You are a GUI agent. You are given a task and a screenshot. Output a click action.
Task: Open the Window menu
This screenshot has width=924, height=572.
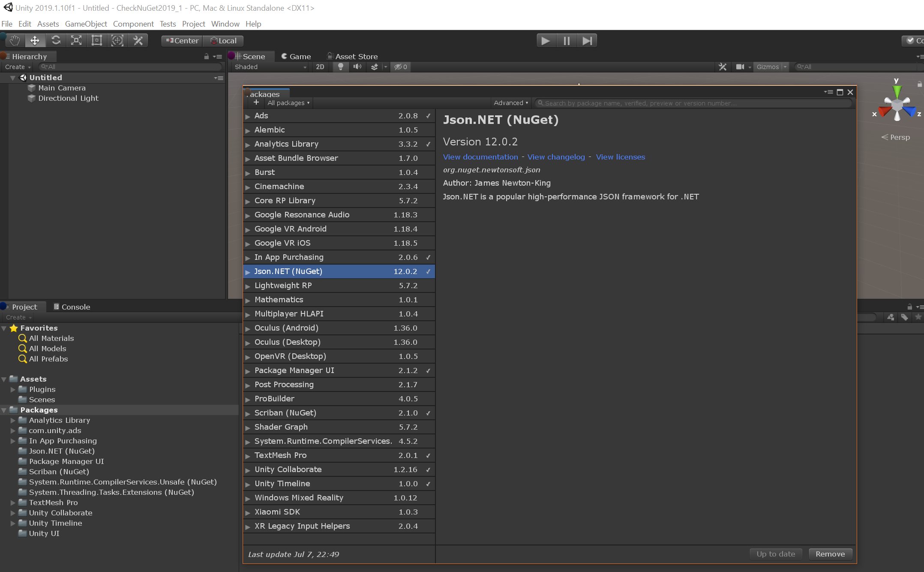tap(225, 24)
